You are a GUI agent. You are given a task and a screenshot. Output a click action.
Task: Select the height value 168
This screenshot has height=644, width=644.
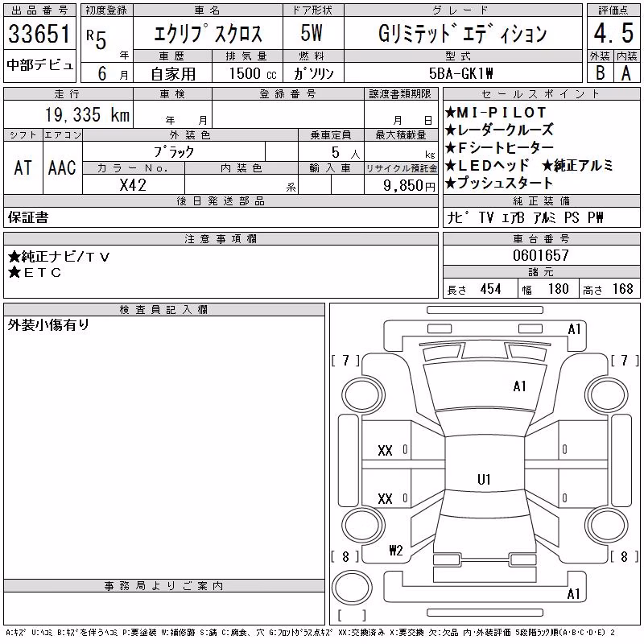tap(623, 289)
